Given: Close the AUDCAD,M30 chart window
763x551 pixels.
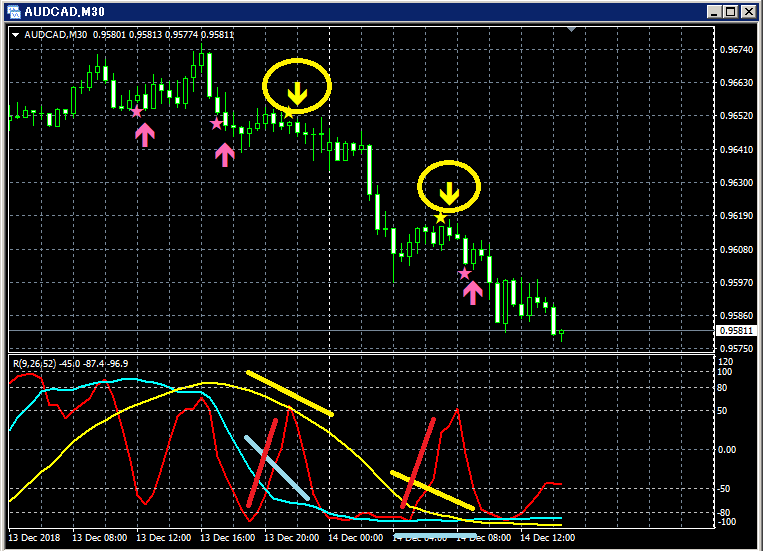Looking at the screenshot, I should pyautogui.click(x=748, y=12).
